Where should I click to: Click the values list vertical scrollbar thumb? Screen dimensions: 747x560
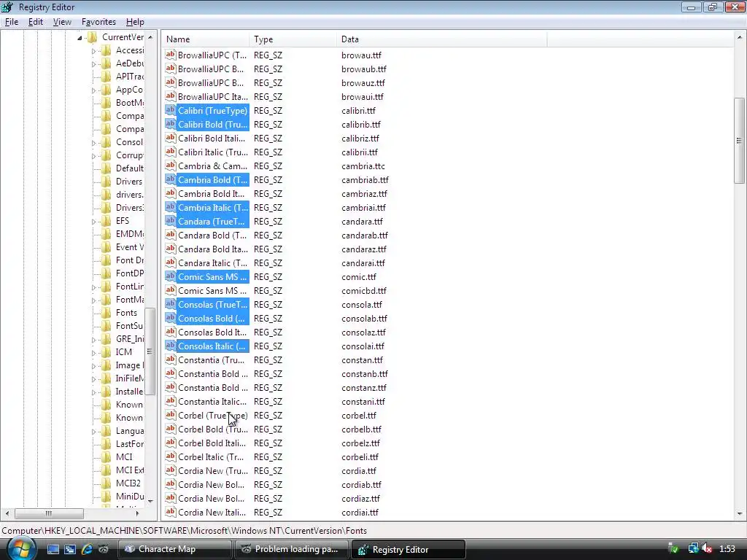tap(739, 141)
